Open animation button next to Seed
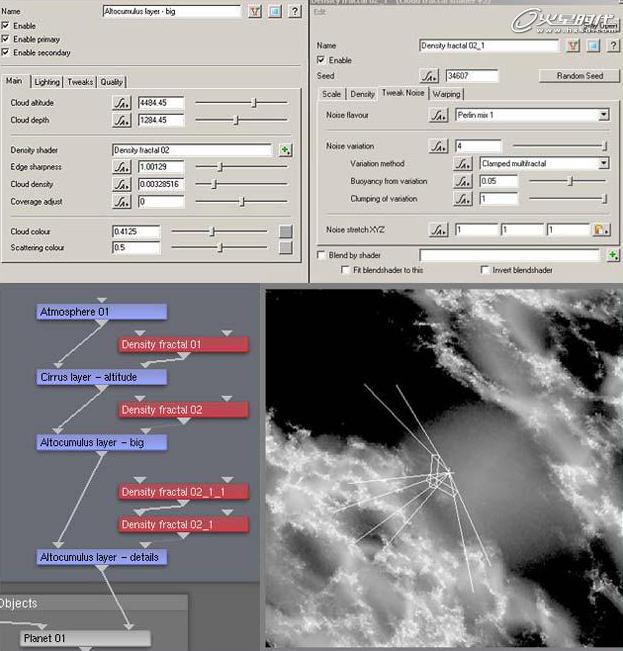 point(429,76)
